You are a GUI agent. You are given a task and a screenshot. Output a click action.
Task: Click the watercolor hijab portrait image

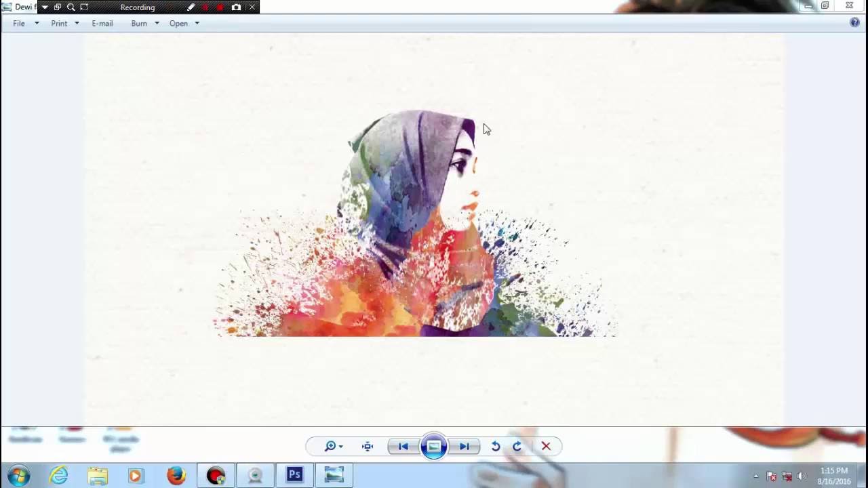415,224
